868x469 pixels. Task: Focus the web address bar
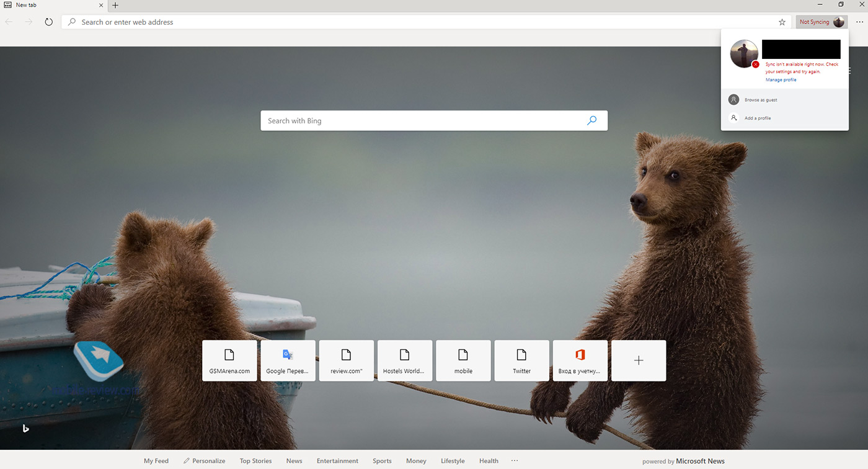coord(422,22)
